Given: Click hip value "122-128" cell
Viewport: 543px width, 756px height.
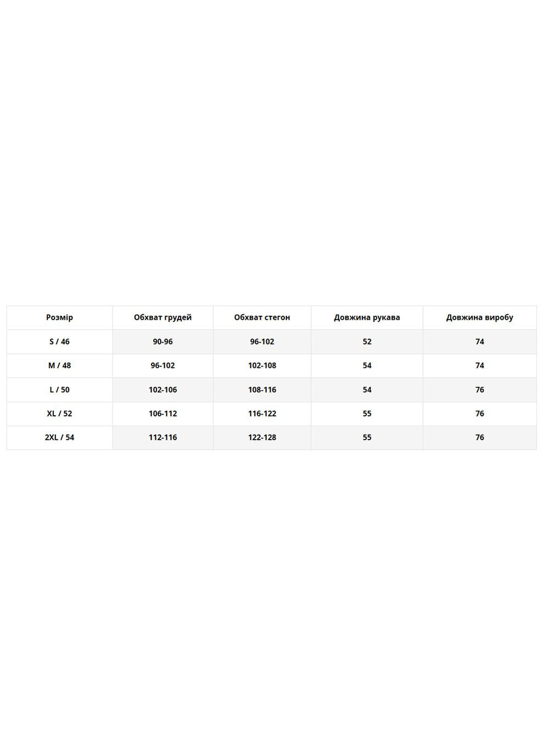Looking at the screenshot, I should pyautogui.click(x=262, y=437).
